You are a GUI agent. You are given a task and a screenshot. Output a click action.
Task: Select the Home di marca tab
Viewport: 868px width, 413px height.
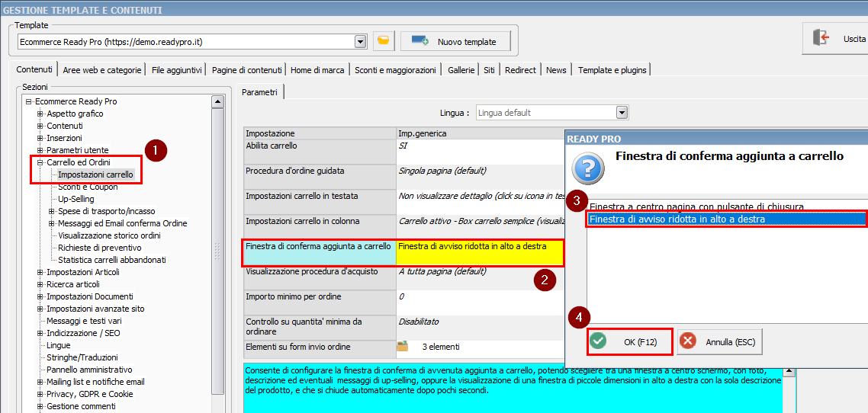(x=317, y=70)
